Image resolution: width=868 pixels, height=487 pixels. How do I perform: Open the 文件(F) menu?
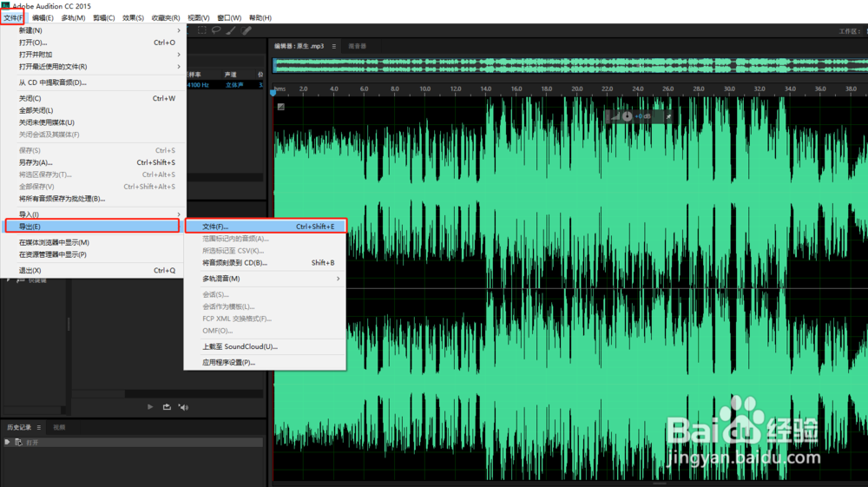tap(13, 17)
